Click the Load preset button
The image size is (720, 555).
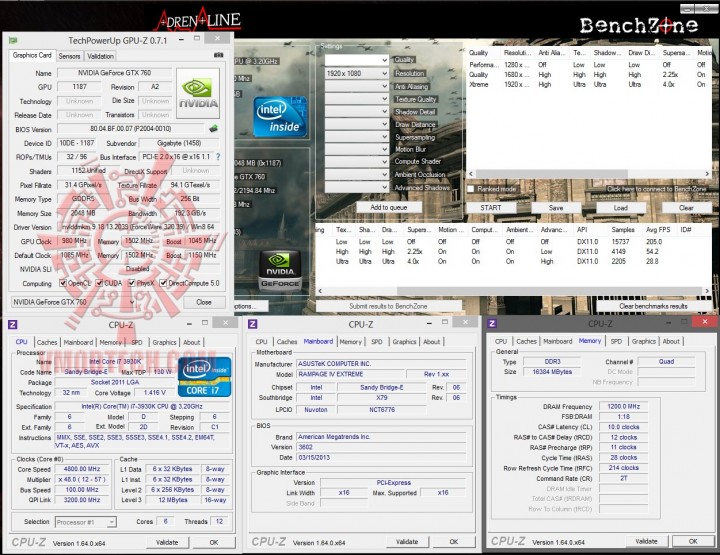pyautogui.click(x=621, y=208)
